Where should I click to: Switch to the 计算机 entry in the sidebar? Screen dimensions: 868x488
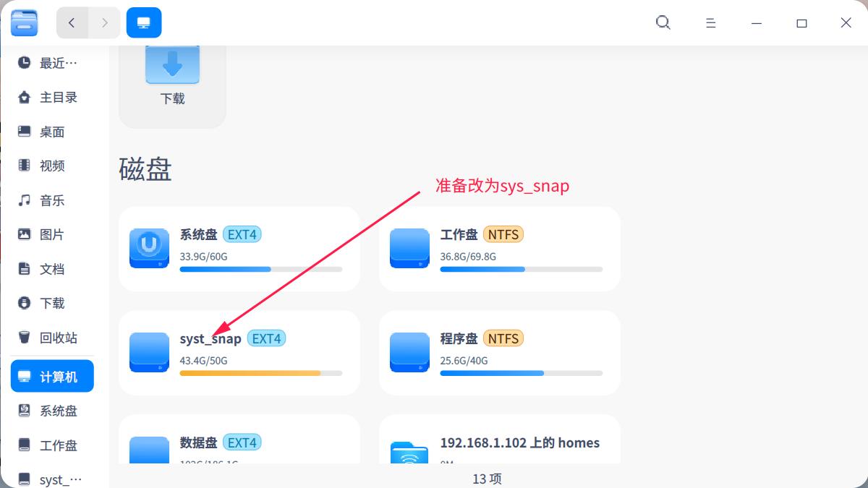click(51, 375)
